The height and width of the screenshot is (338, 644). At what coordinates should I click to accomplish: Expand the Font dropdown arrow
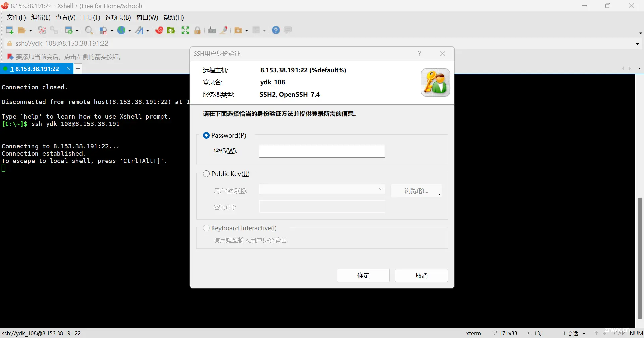pyautogui.click(x=147, y=31)
